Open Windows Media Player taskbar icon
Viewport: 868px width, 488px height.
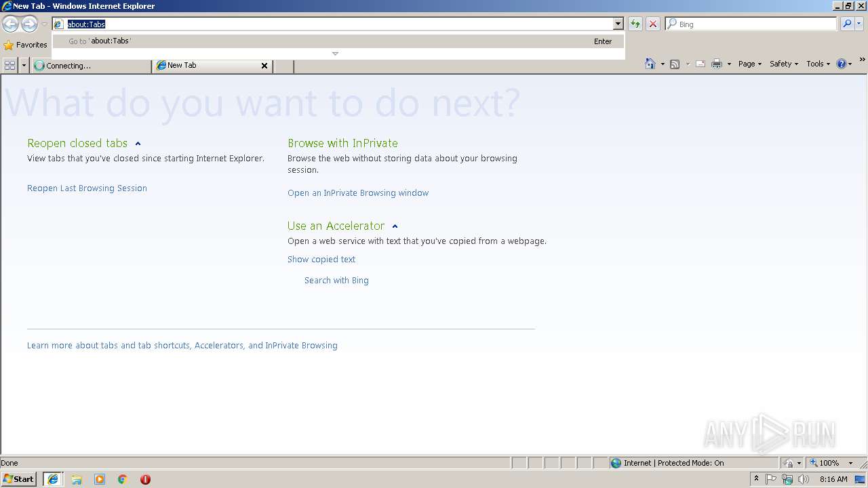pos(100,479)
